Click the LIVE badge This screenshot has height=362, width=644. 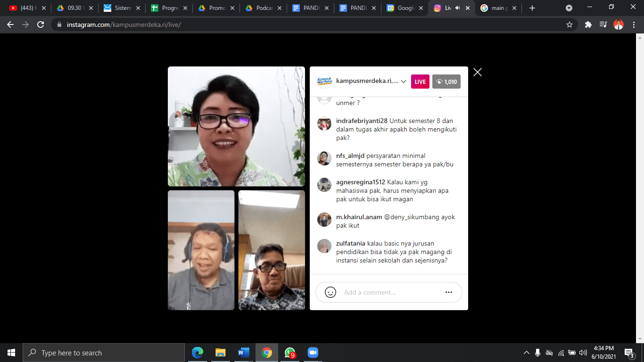tap(420, 81)
